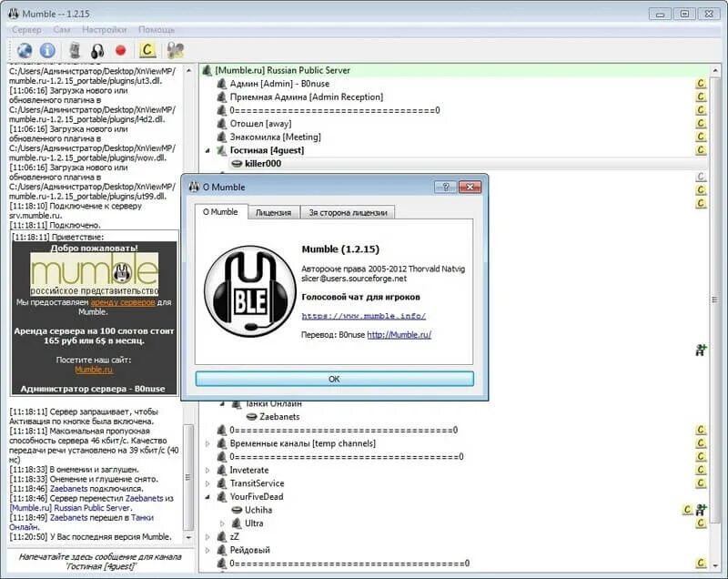Expand the zZ channel

click(207, 537)
